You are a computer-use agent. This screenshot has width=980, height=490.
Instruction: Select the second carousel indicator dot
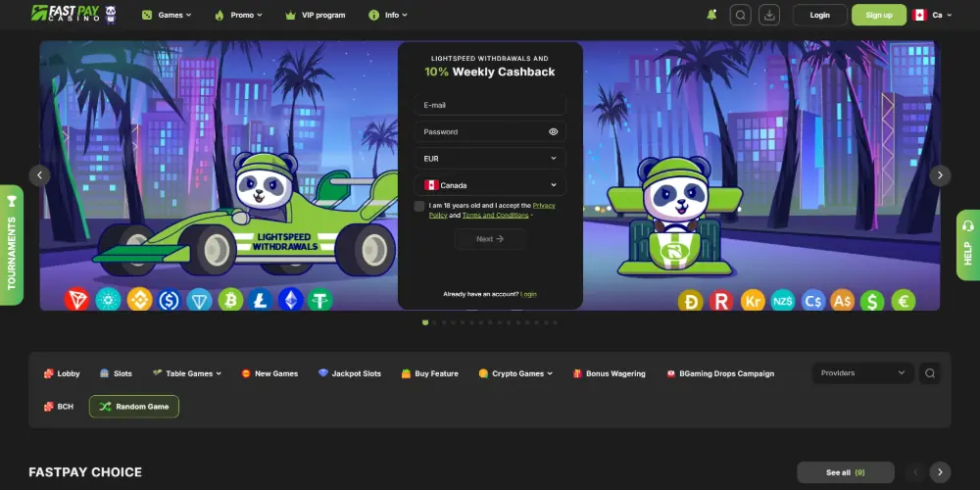(x=434, y=322)
